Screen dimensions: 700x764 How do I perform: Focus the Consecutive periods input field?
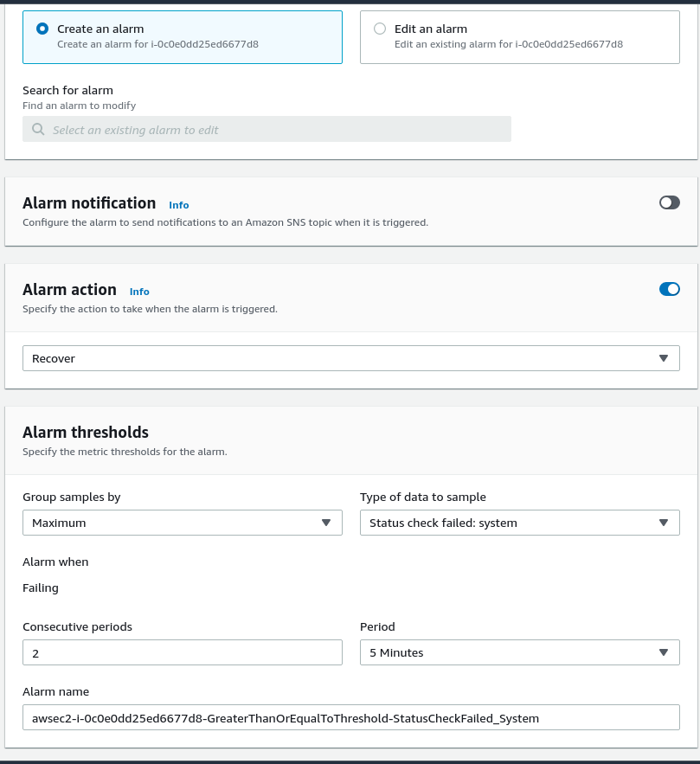coord(182,652)
